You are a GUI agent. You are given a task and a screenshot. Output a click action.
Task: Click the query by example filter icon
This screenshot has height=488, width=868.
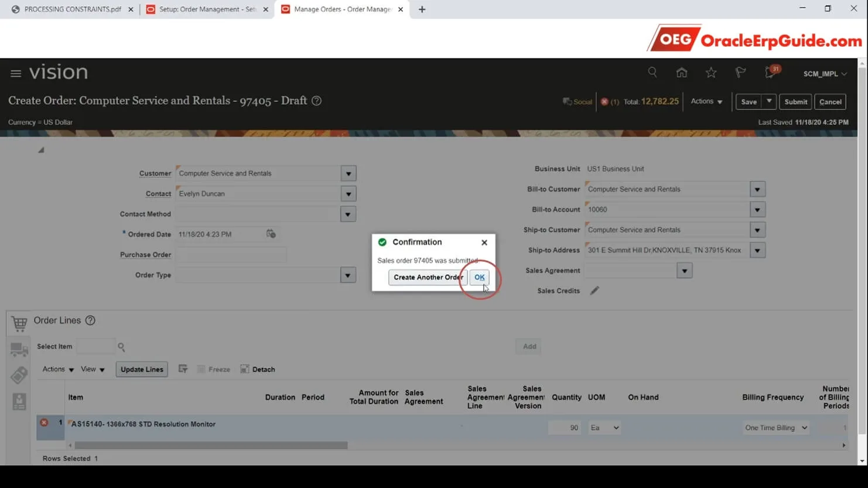pos(183,369)
